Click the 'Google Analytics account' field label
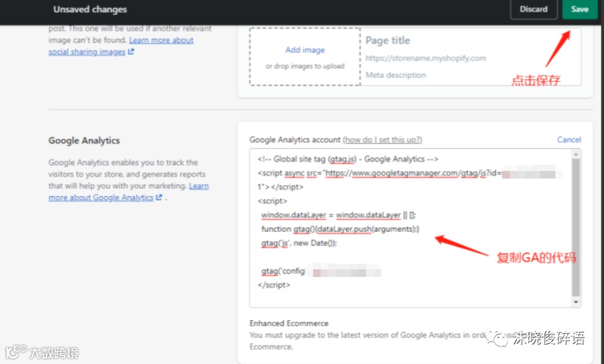The height and width of the screenshot is (364, 604). (295, 140)
